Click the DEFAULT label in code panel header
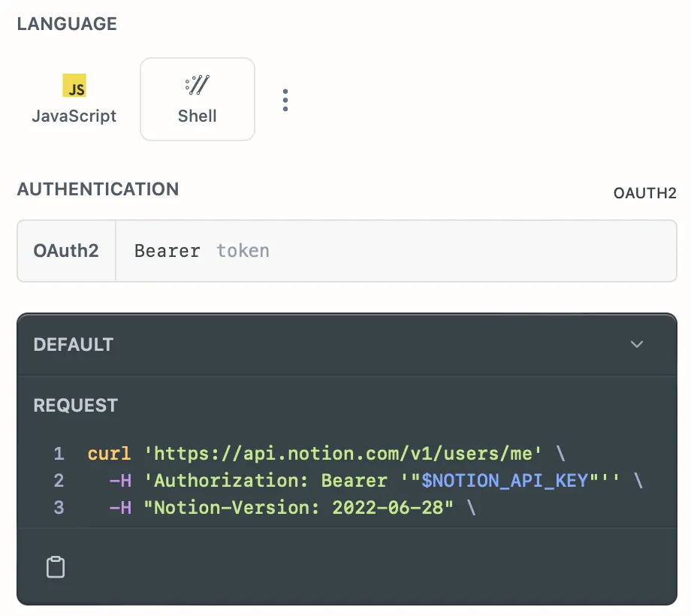 pyautogui.click(x=74, y=345)
